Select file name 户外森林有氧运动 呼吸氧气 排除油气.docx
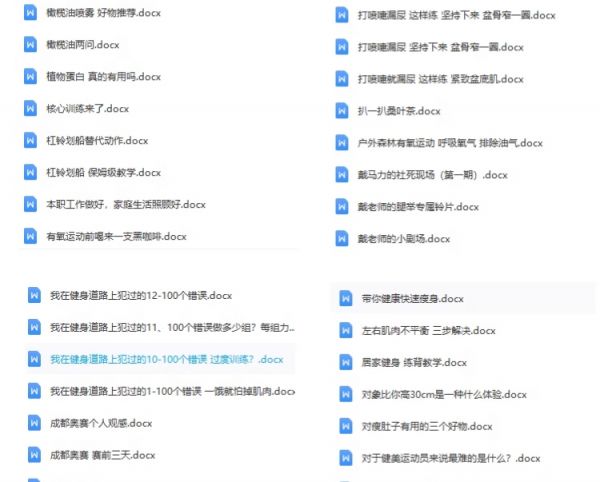600x482 pixels. (450, 143)
